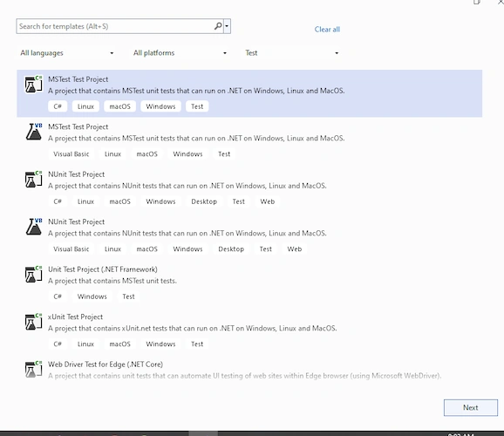The image size is (504, 436).
Task: Select the C# MSTest Test Project title
Action: tap(78, 79)
